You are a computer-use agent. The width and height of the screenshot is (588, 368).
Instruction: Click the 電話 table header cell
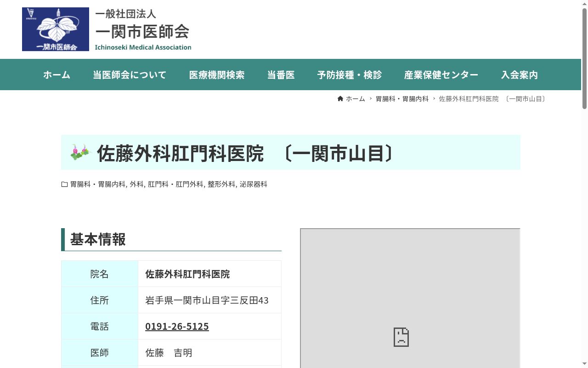coord(100,326)
